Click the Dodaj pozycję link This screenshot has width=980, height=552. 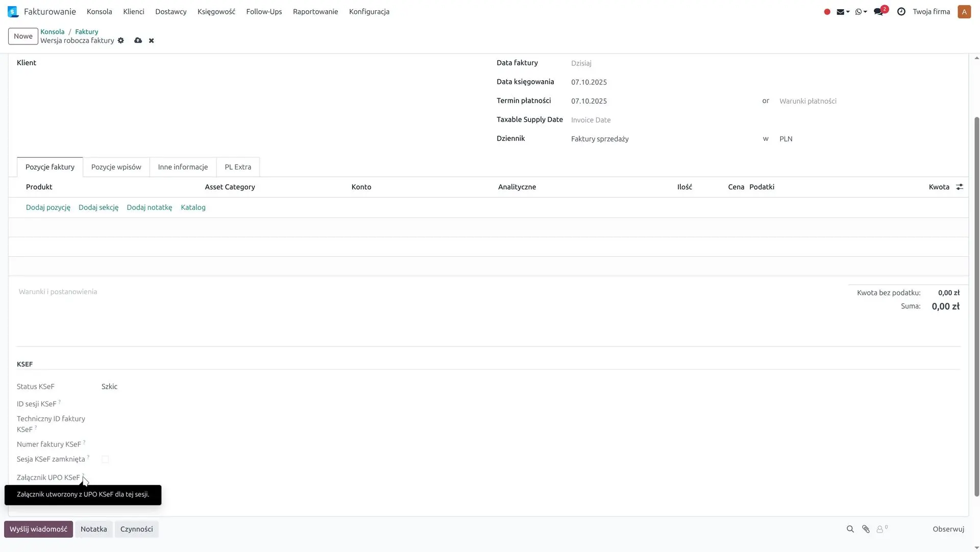point(48,207)
